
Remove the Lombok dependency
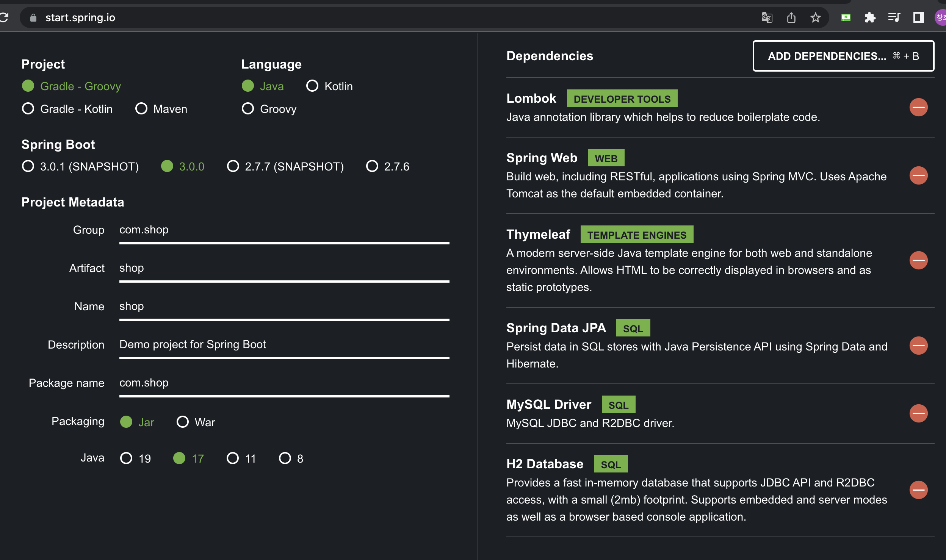(x=918, y=108)
